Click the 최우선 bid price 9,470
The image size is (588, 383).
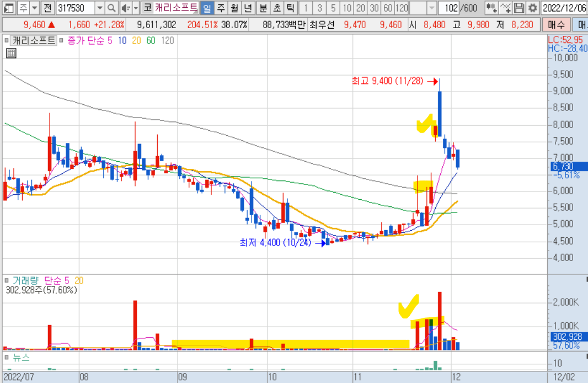pos(355,25)
